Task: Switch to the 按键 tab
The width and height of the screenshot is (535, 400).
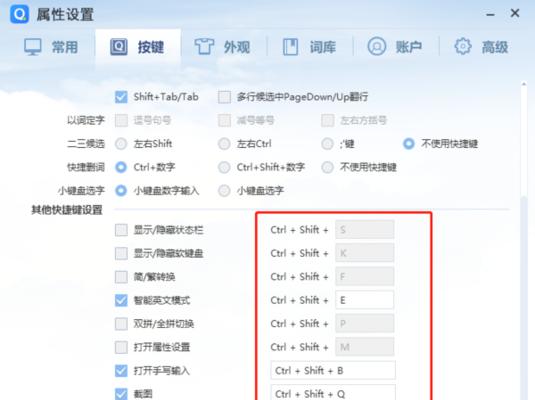Action: click(x=138, y=47)
